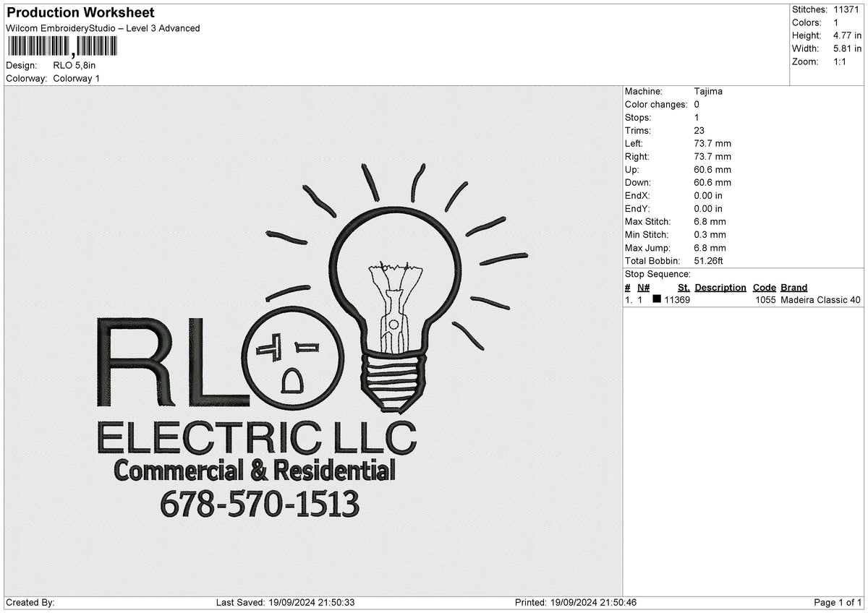The image size is (868, 613).
Task: Click the 'Colorway 1' value
Action: click(77, 78)
